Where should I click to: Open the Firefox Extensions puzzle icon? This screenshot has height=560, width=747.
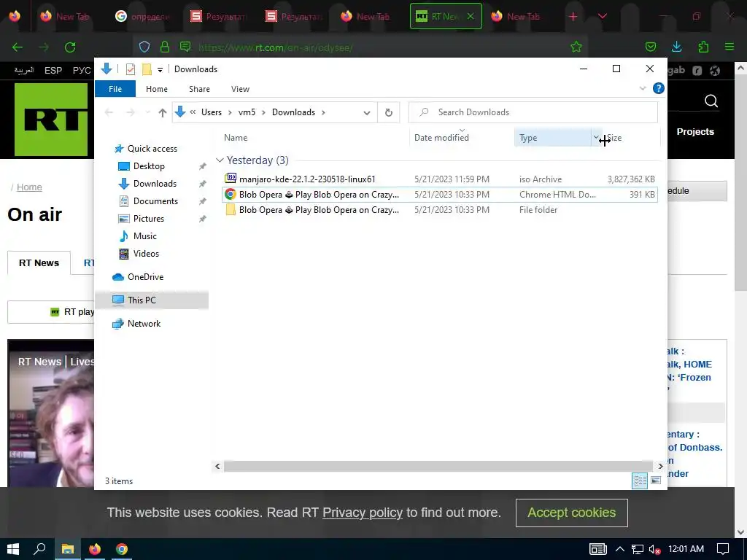pos(703,47)
